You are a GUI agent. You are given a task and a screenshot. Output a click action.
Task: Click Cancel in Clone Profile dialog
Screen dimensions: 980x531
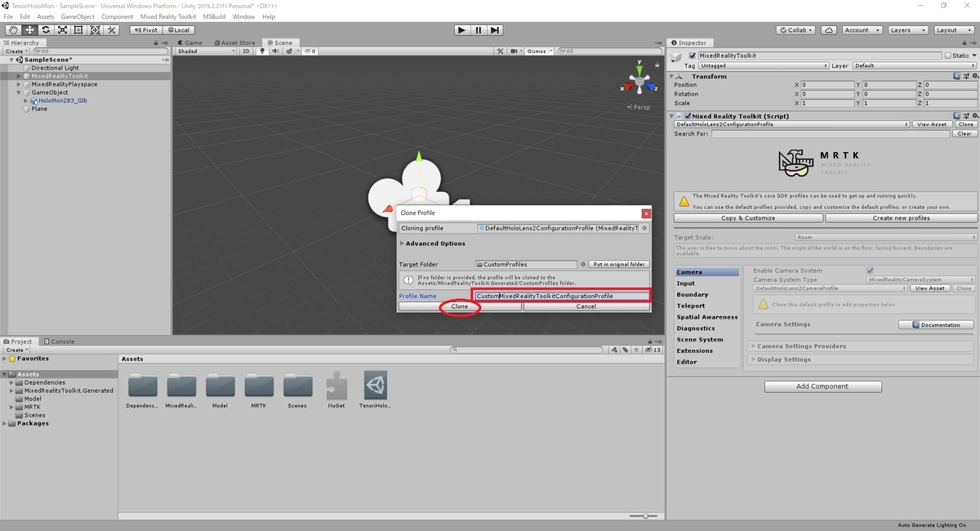tap(586, 306)
